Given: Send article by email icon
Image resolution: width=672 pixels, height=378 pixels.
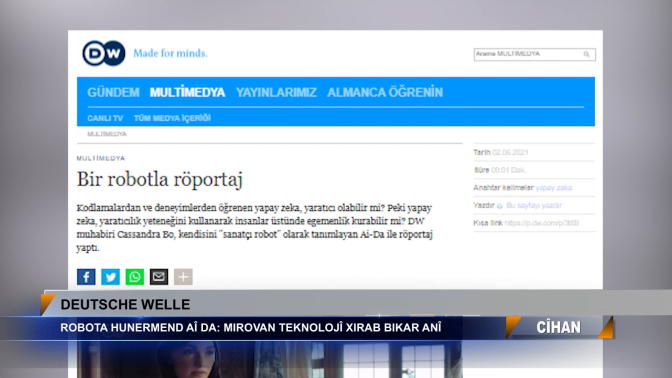Looking at the screenshot, I should (159, 277).
